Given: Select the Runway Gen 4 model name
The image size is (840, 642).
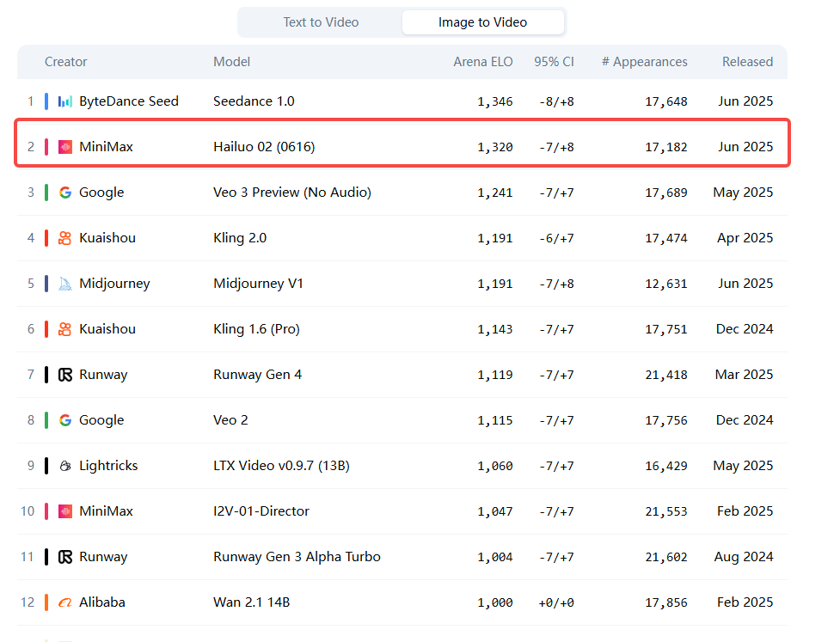Looking at the screenshot, I should (x=258, y=374).
